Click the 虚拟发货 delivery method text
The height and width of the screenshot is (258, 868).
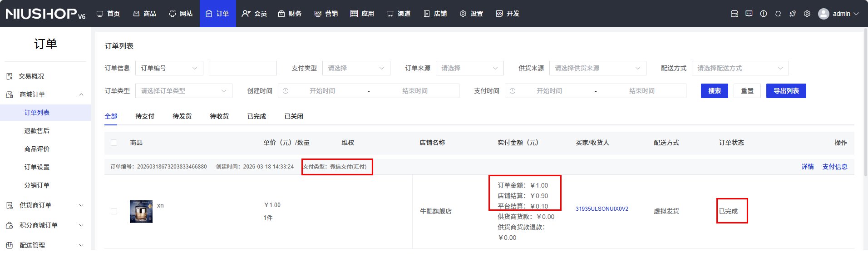(666, 211)
